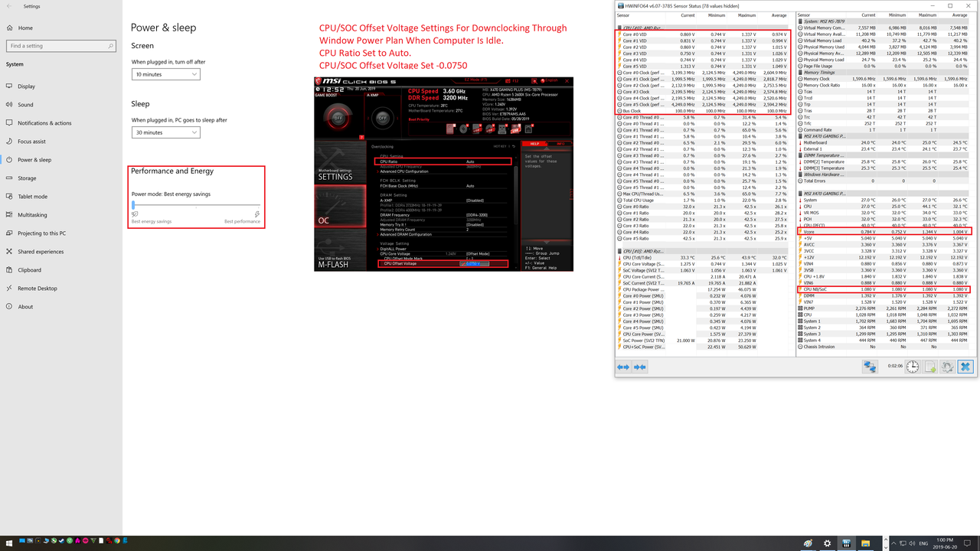This screenshot has width=980, height=551.
Task: Open Notifications & actions page
Action: click(44, 123)
